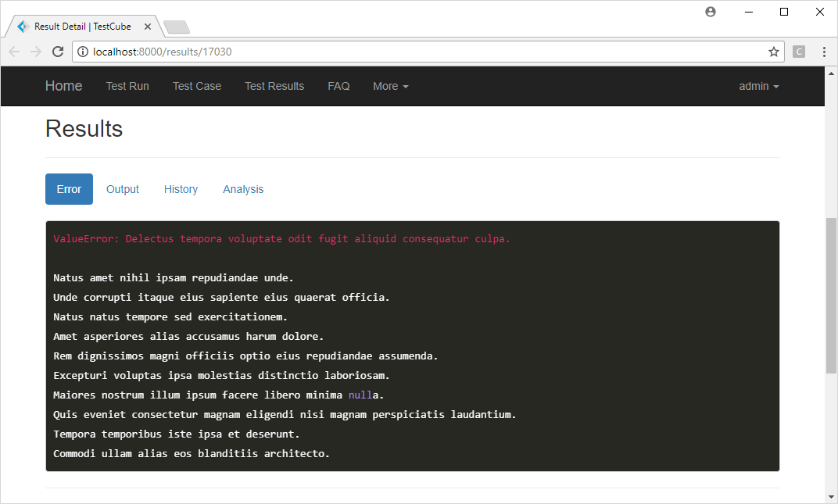Reload the page with the refresh icon
The image size is (838, 504).
pyautogui.click(x=58, y=52)
